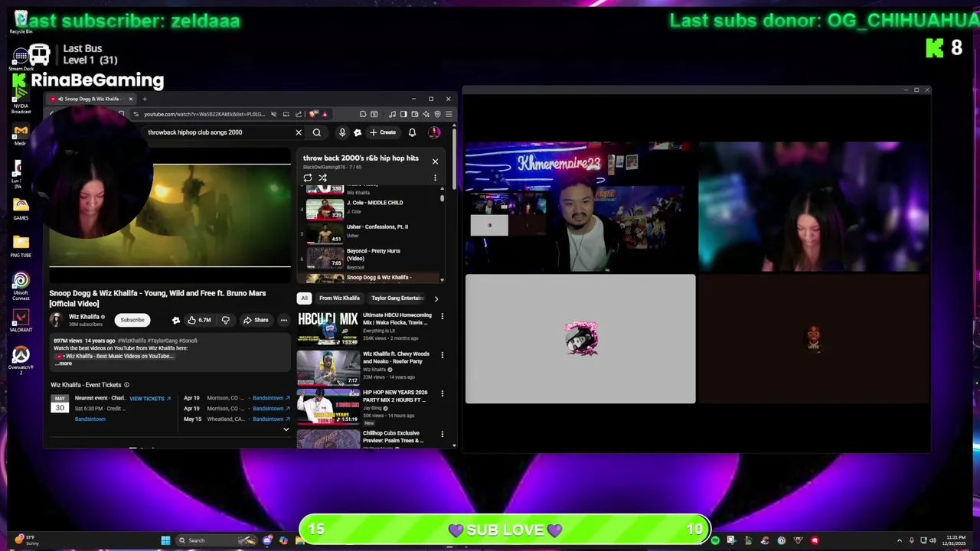Toggle shuffle playlist in playlist panel

point(322,178)
